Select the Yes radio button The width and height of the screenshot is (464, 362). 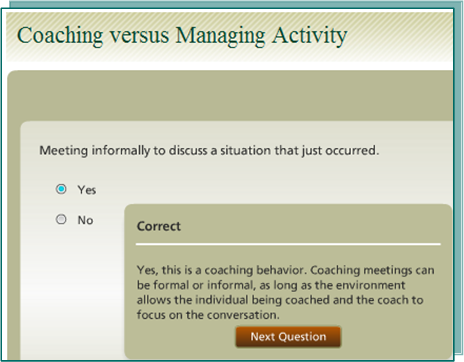61,189
